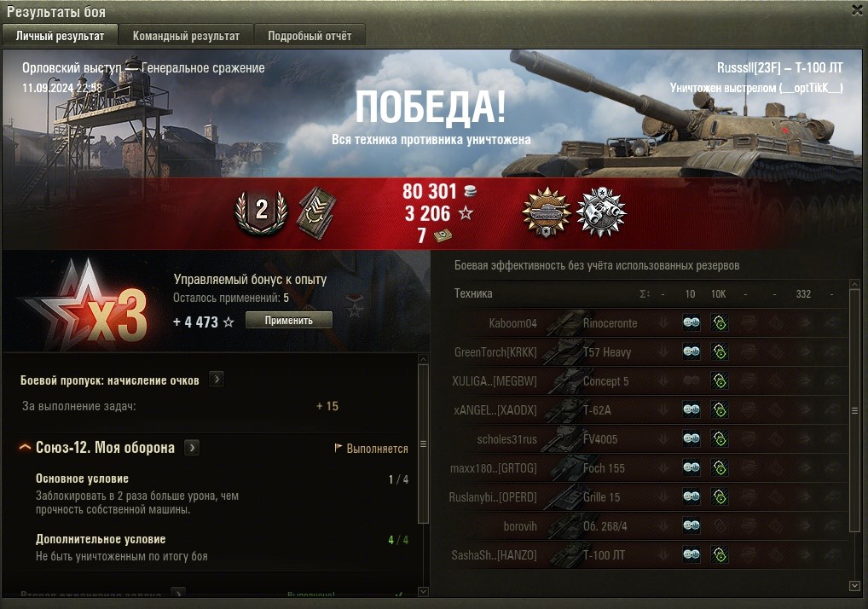Click the silver binoculars scout medal
Screen dimensions: 868x609
tap(601, 212)
